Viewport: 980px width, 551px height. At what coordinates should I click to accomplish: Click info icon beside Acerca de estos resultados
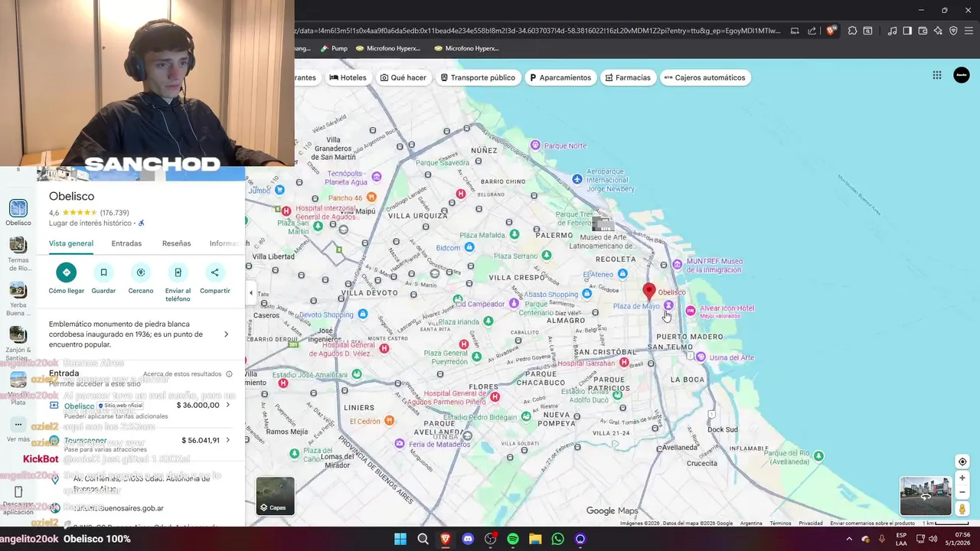coord(229,374)
